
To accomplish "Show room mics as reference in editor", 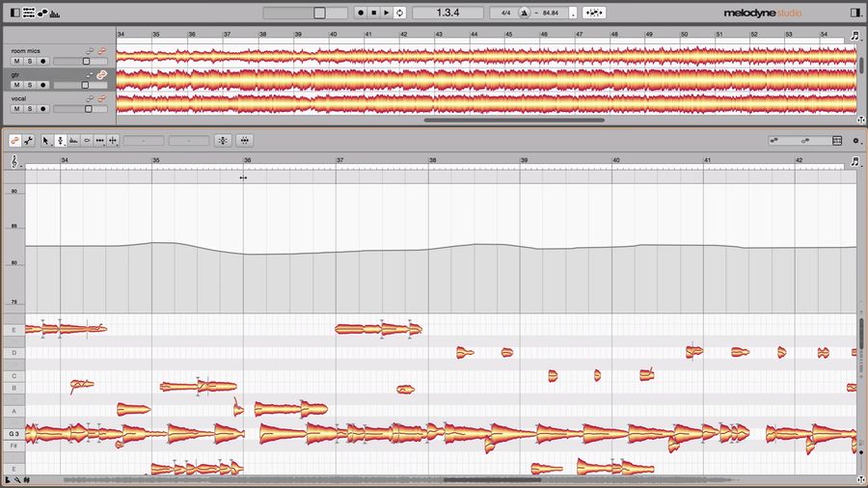I will (x=91, y=51).
